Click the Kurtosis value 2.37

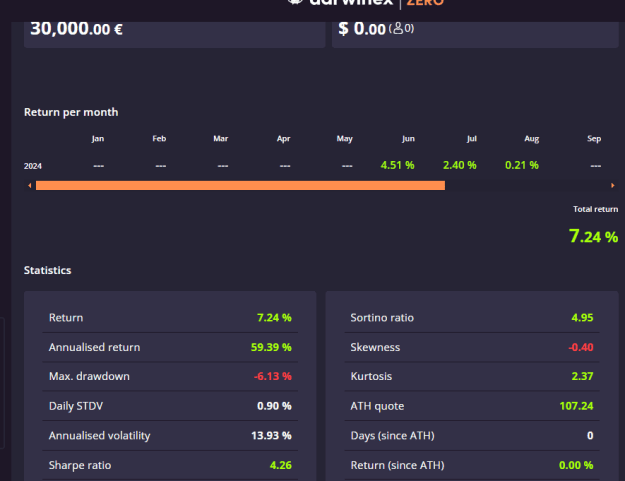pyautogui.click(x=582, y=376)
